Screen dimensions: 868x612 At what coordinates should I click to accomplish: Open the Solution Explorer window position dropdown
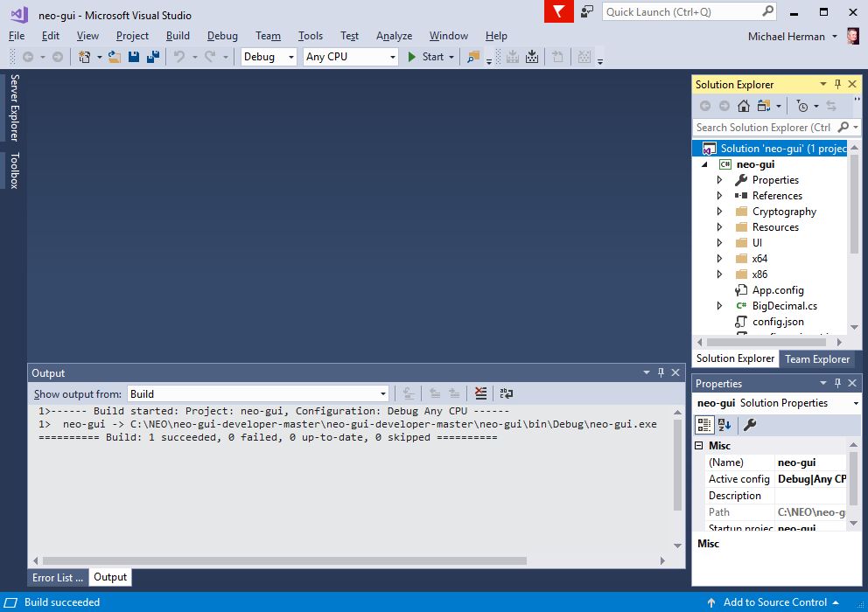(823, 84)
